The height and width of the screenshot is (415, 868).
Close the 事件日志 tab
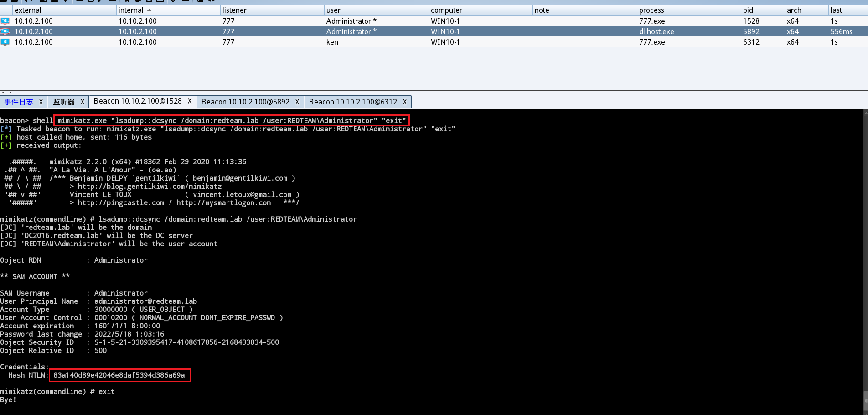pos(41,102)
